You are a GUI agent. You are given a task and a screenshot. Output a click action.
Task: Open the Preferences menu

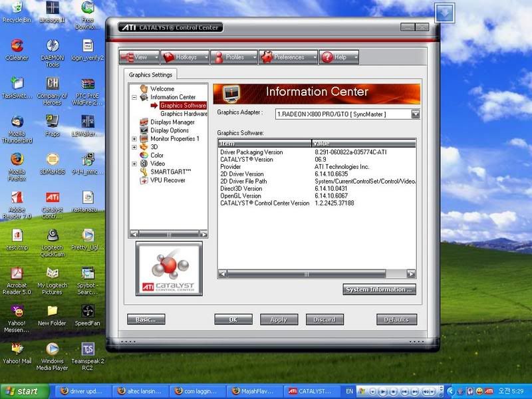(288, 57)
